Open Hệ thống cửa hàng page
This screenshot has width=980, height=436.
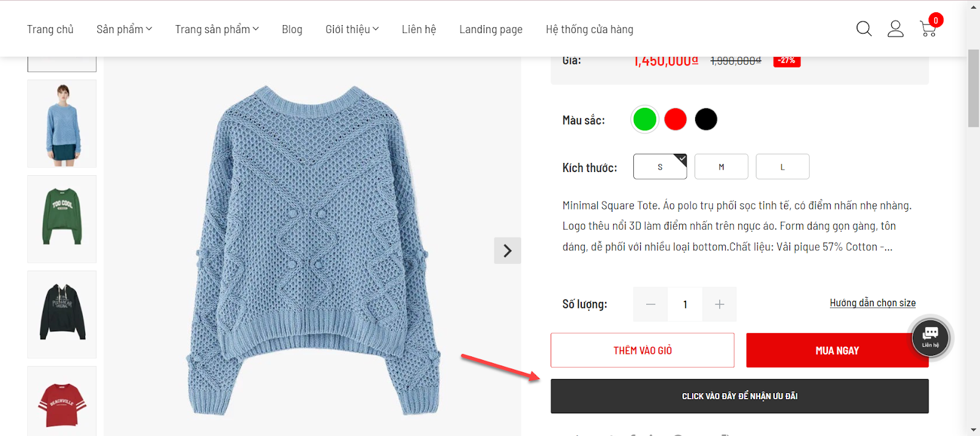pos(589,29)
